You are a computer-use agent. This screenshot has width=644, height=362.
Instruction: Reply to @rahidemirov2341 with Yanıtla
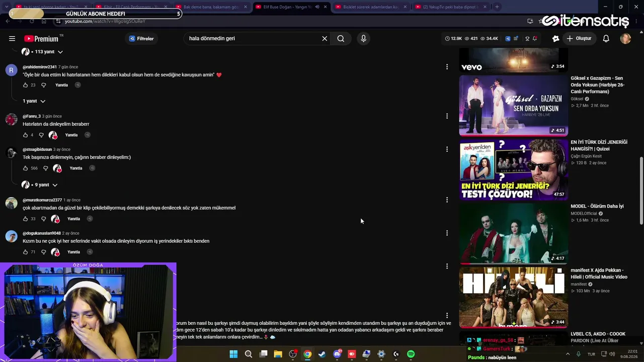[61, 85]
